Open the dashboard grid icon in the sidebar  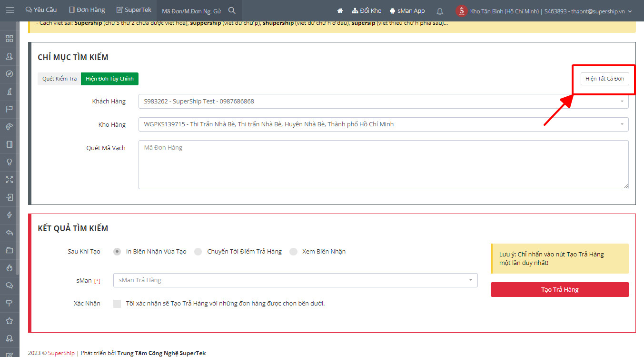pyautogui.click(x=9, y=39)
